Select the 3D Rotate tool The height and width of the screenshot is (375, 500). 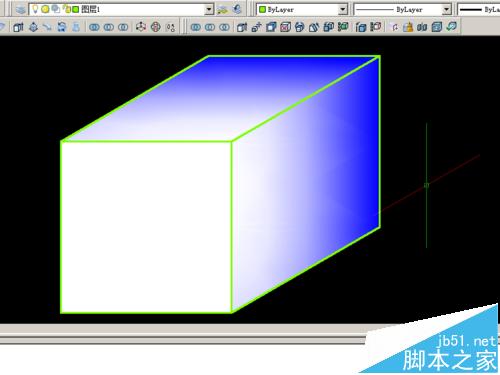pos(156,27)
